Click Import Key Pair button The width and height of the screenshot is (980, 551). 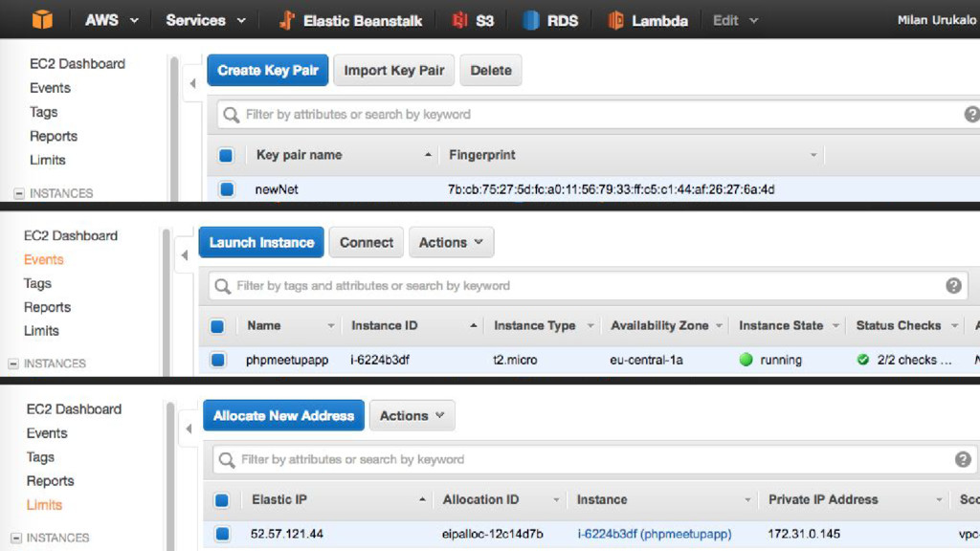[x=393, y=70]
